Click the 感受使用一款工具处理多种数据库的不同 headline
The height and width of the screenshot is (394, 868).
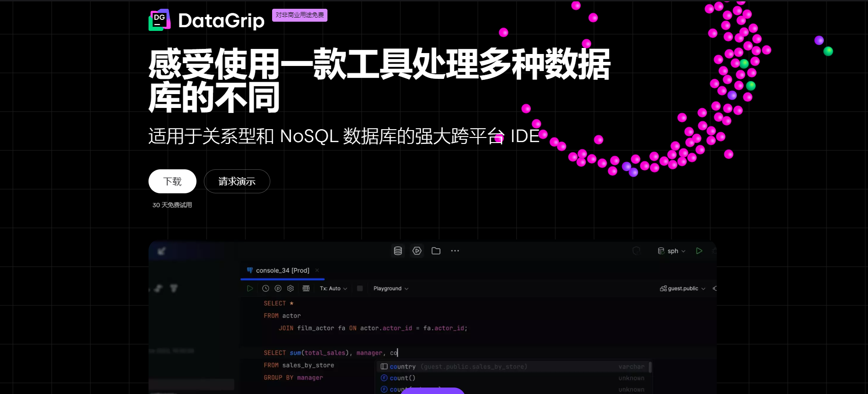(379, 81)
